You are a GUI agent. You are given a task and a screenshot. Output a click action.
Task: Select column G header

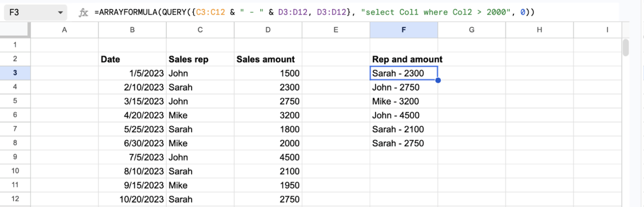pyautogui.click(x=472, y=30)
